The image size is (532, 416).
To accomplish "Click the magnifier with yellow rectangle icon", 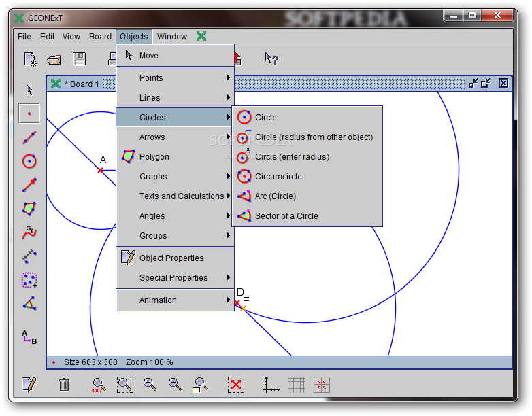I will click(200, 385).
